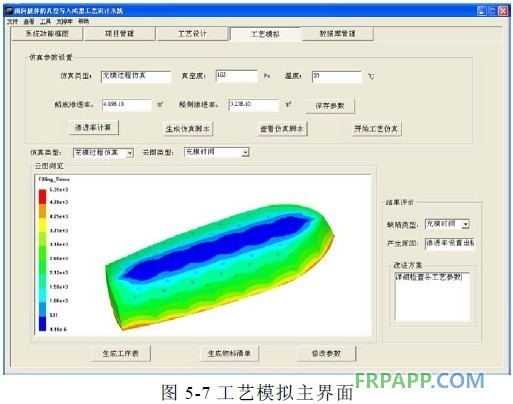Click the 真空度 input field
The width and height of the screenshot is (513, 404).
[x=237, y=76]
